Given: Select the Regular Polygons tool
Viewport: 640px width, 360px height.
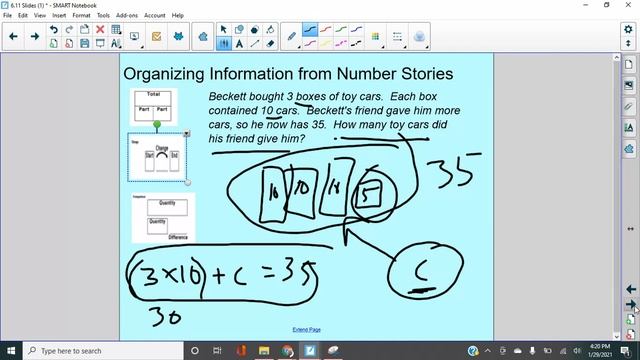Looking at the screenshot, I should 255,29.
